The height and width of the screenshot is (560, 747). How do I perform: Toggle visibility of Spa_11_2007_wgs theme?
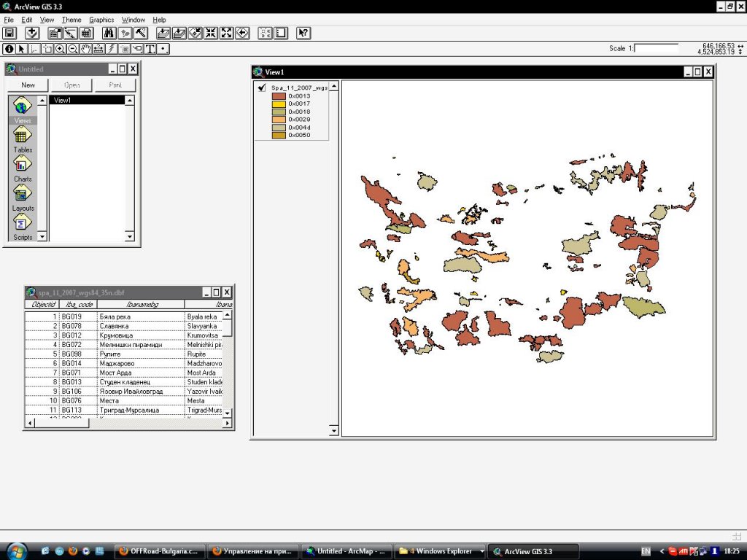[262, 87]
